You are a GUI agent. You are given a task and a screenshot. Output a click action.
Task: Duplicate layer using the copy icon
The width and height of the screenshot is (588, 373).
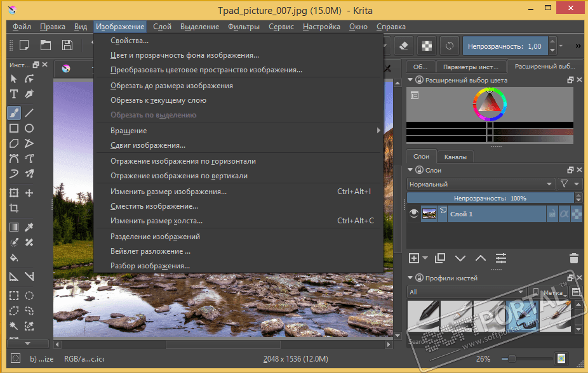440,258
